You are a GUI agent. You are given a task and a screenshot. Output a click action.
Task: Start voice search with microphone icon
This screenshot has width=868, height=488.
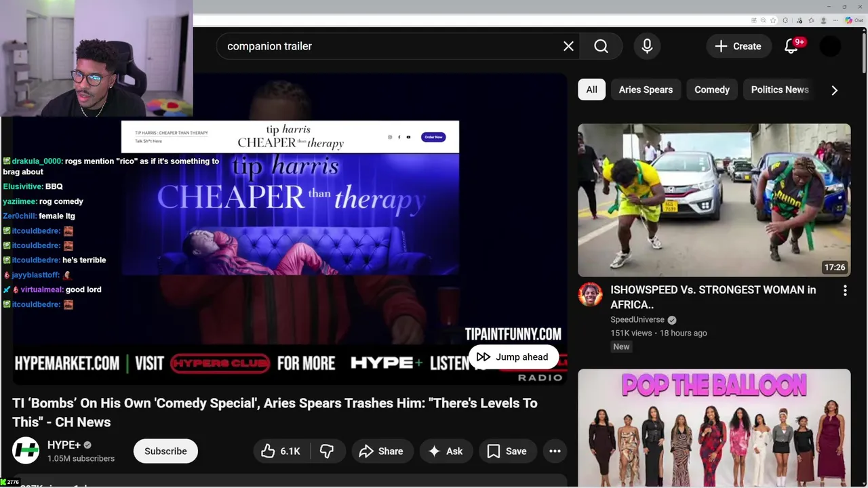coord(647,46)
